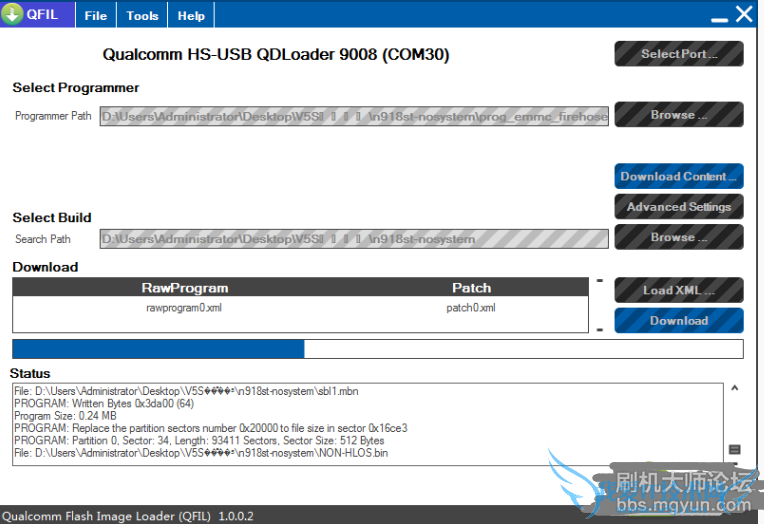Click the download progress bar

pos(378,349)
